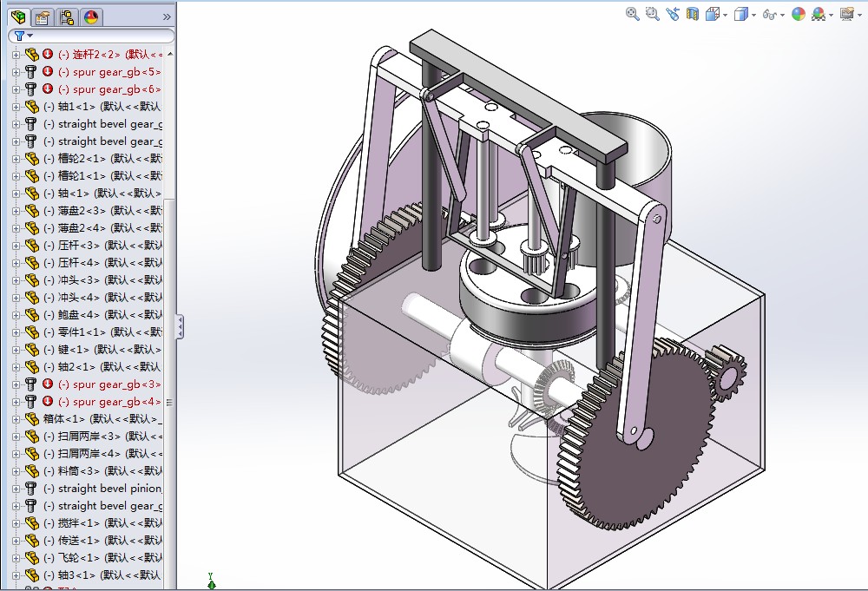Screen dimensions: 868x591
Task: Select the 轴<1> component
Action: [102, 194]
